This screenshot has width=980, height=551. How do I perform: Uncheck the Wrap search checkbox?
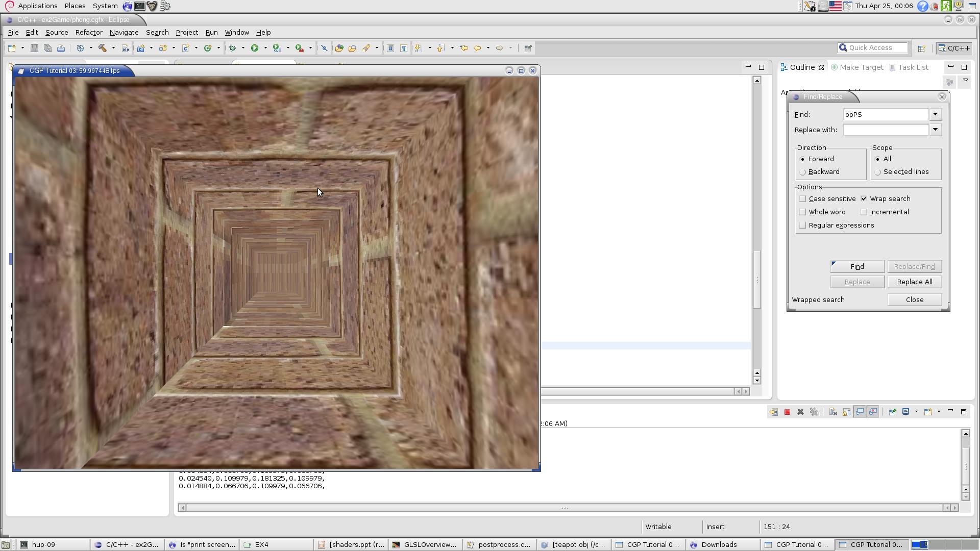864,199
